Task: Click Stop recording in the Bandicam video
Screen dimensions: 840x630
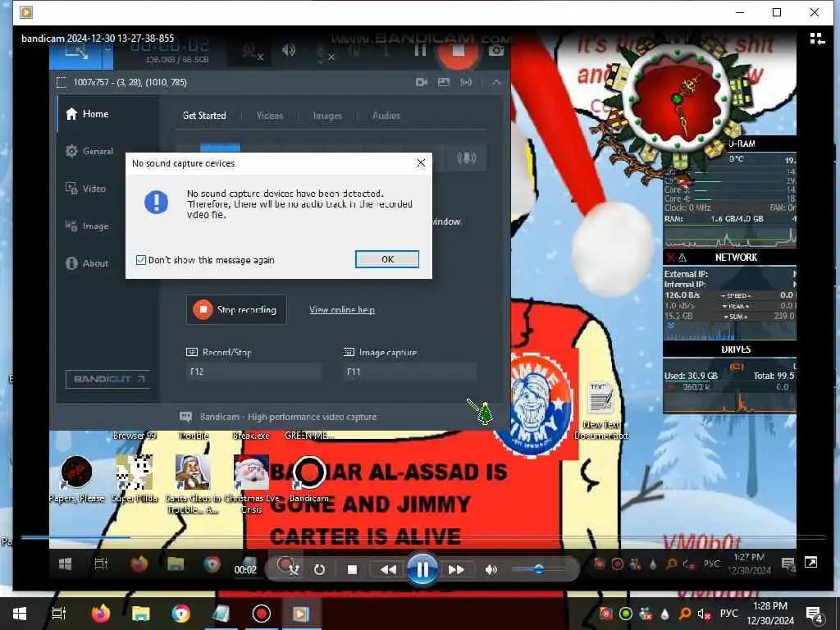Action: click(x=236, y=309)
